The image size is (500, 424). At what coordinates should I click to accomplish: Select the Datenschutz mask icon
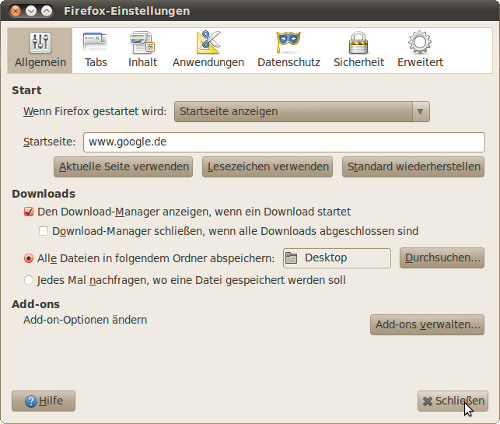288,42
